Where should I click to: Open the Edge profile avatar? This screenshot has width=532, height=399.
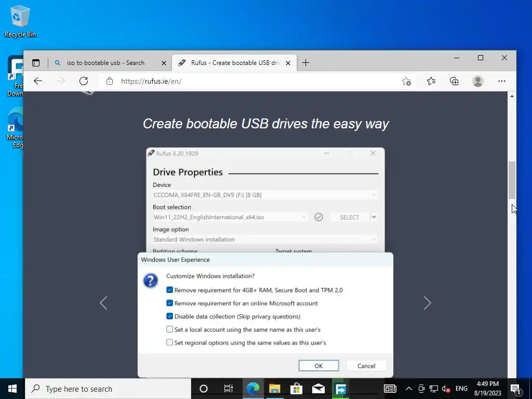click(478, 81)
